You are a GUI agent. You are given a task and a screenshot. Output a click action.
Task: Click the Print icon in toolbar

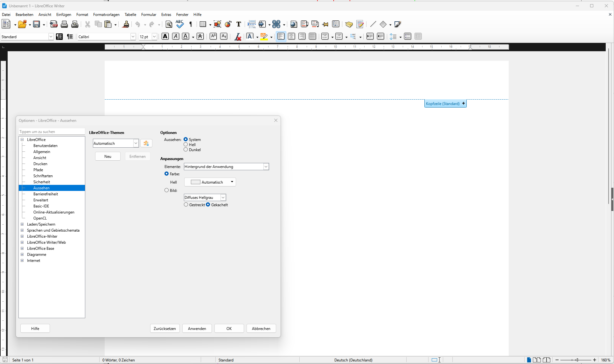coord(64,24)
